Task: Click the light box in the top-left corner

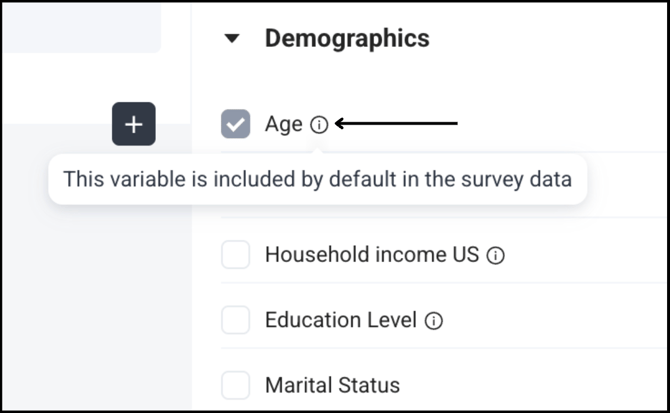Action: 81,28
